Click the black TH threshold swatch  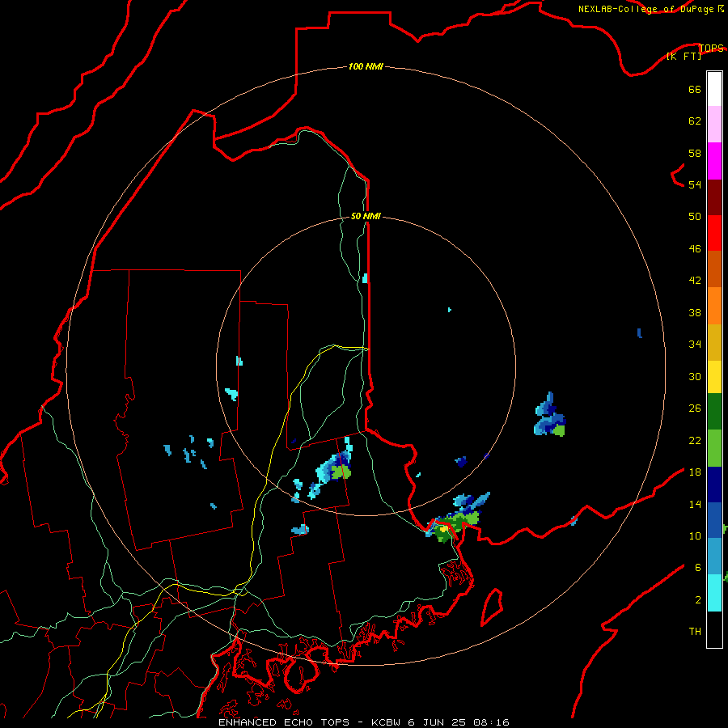tap(714, 629)
